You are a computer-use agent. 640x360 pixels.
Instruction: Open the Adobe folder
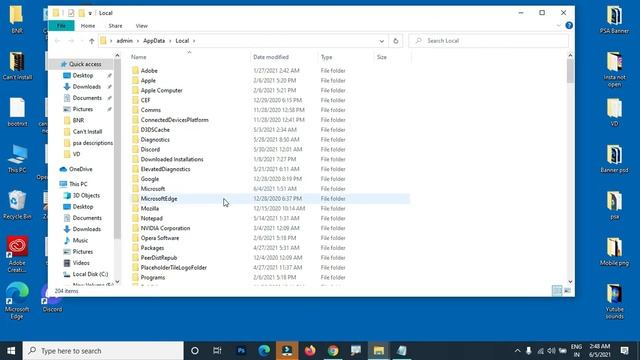pyautogui.click(x=149, y=71)
